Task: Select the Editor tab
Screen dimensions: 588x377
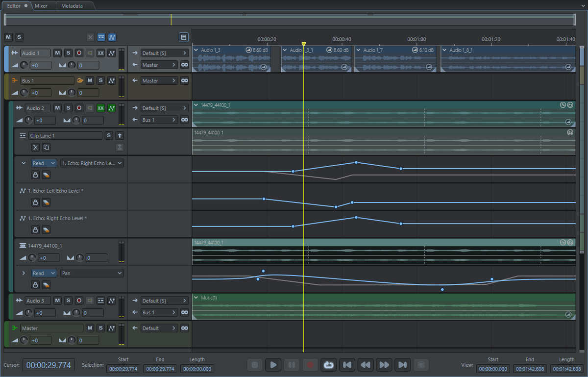Action: pyautogui.click(x=16, y=6)
